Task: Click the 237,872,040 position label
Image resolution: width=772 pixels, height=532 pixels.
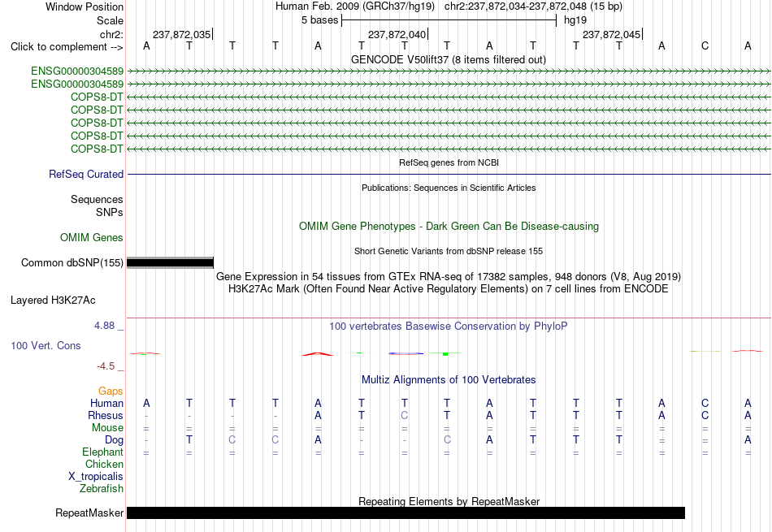Action: [397, 34]
